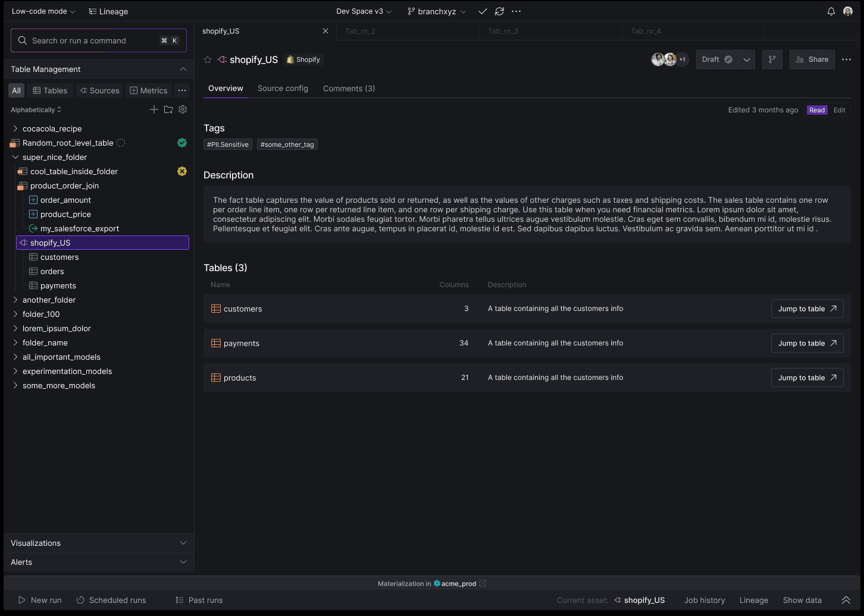Select my_salesforce_export in the tree
Image resolution: width=864 pixels, height=616 pixels.
(80, 228)
